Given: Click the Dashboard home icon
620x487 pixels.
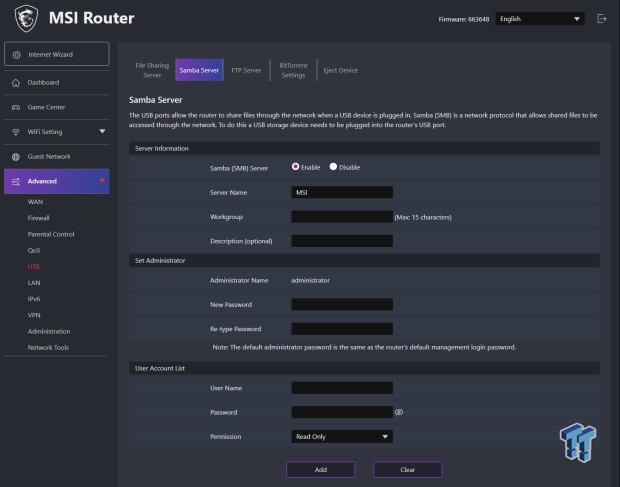Looking at the screenshot, I should pyautogui.click(x=16, y=83).
